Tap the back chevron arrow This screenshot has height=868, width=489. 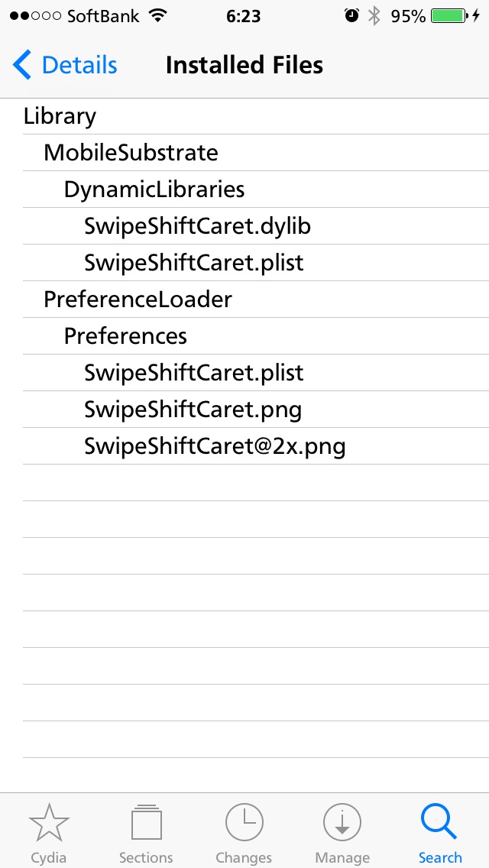click(x=22, y=65)
